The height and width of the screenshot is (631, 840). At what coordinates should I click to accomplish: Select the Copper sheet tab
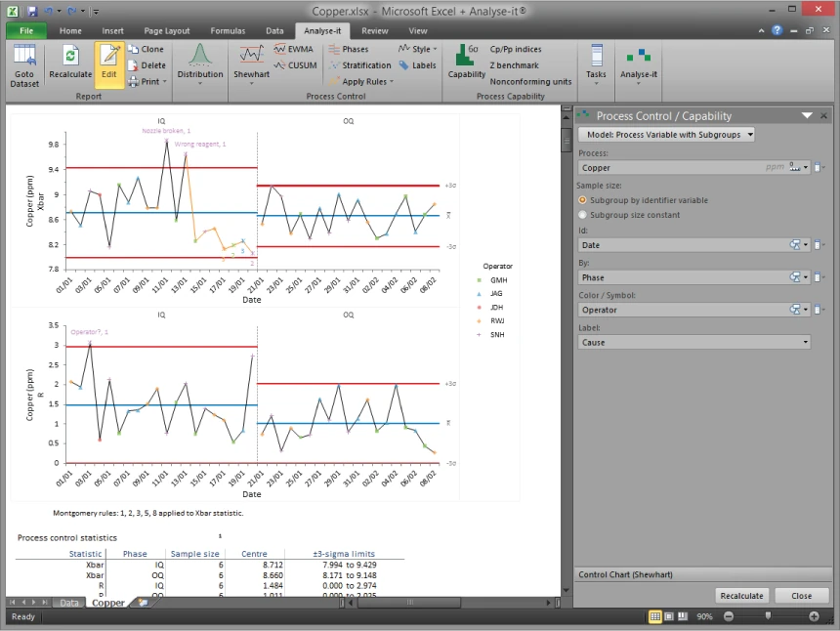point(107,603)
